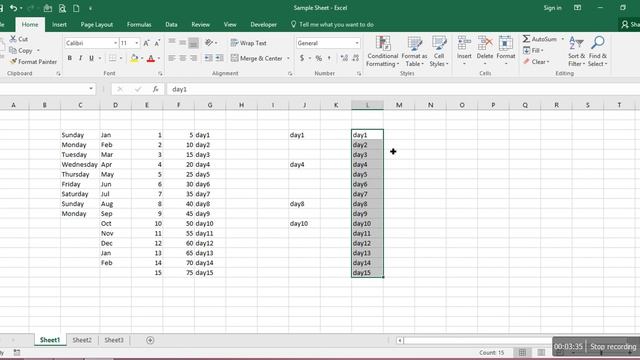Viewport: 640px width, 360px height.
Task: Open the Review tab
Action: pyautogui.click(x=200, y=24)
